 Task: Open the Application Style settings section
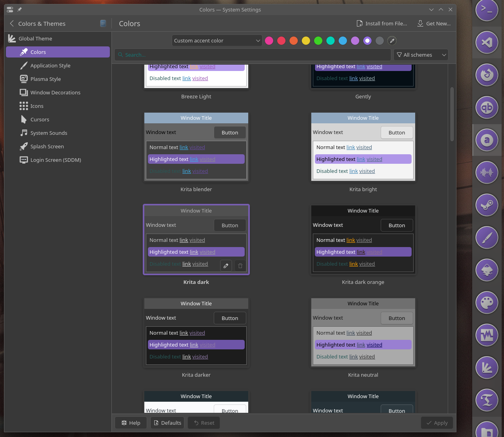50,65
